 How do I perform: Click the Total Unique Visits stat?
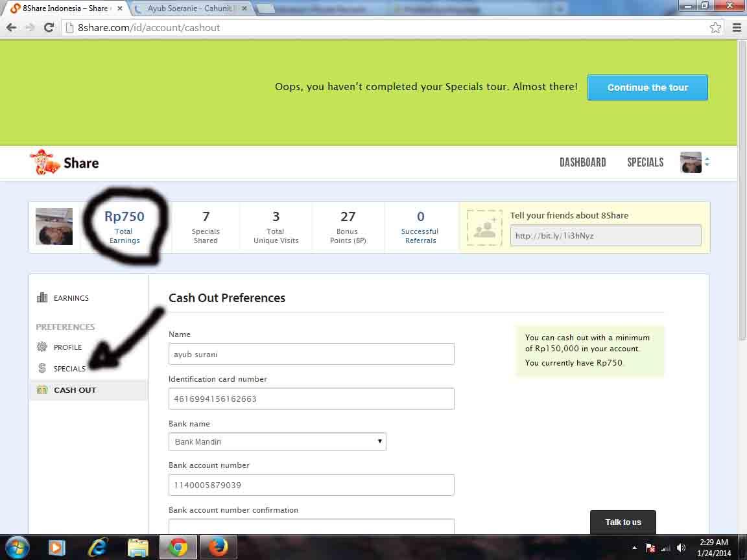[x=276, y=227]
